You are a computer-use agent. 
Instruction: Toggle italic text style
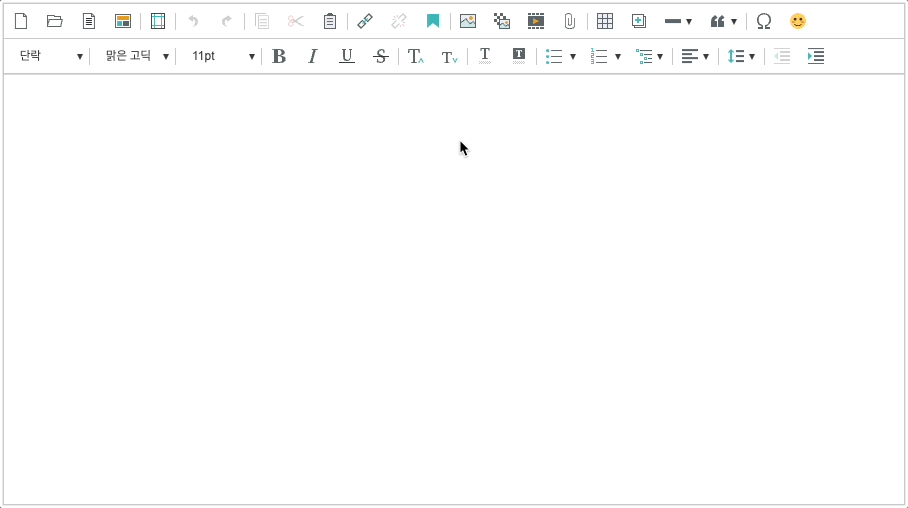[313, 56]
